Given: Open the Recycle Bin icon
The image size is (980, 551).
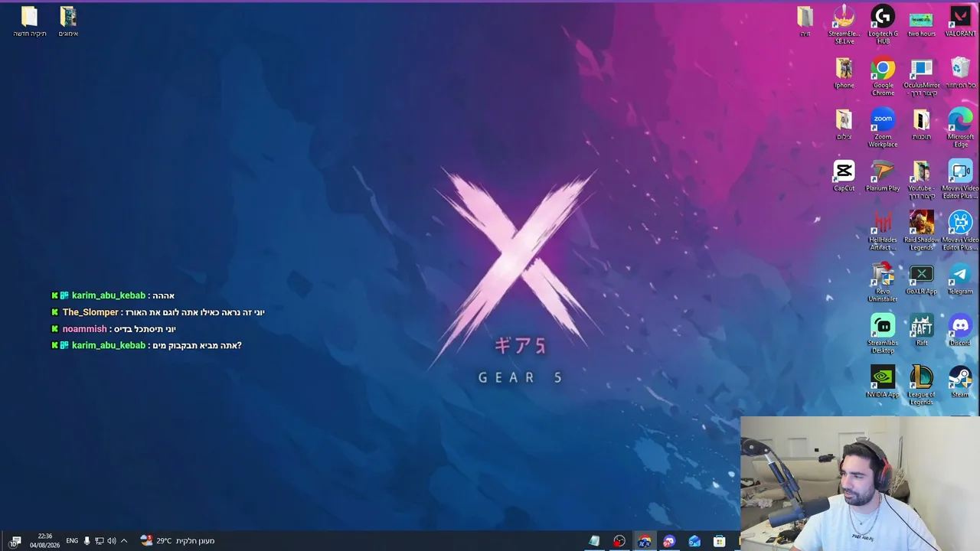Looking at the screenshot, I should tap(960, 73).
